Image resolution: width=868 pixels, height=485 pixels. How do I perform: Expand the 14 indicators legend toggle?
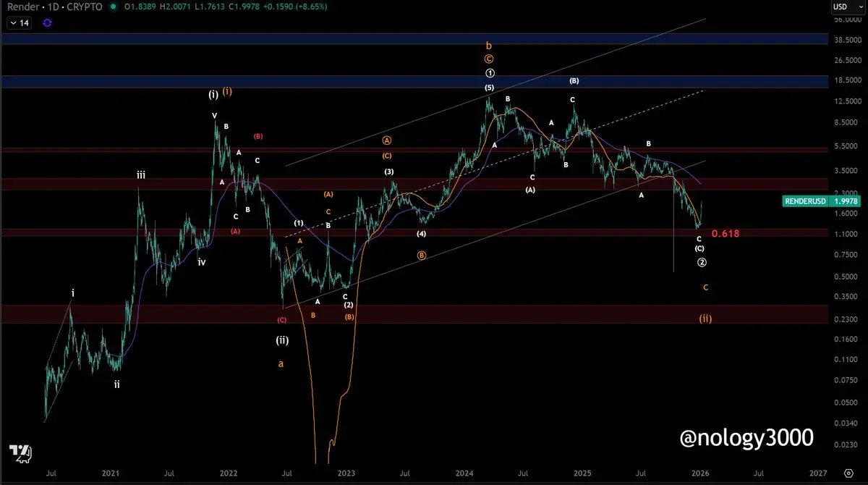(x=18, y=23)
